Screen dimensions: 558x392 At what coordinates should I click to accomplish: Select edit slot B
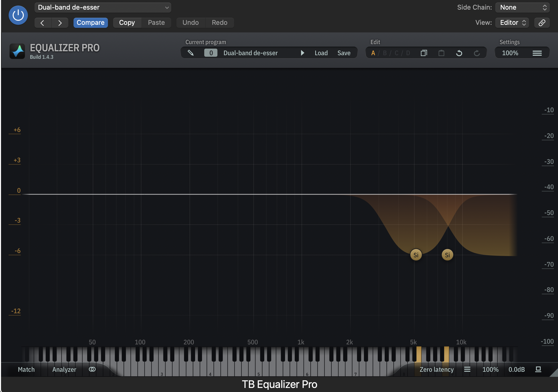(385, 53)
